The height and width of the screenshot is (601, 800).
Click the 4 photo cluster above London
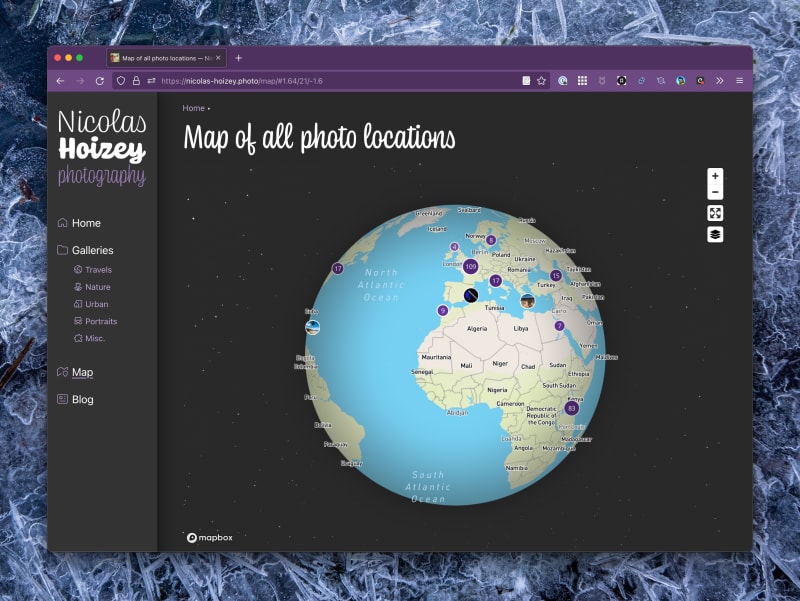(x=454, y=247)
